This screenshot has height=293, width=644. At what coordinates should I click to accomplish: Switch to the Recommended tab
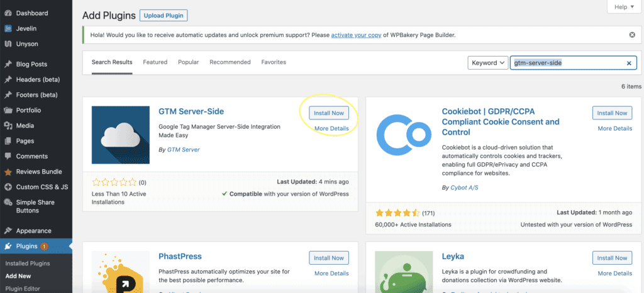[x=230, y=62]
